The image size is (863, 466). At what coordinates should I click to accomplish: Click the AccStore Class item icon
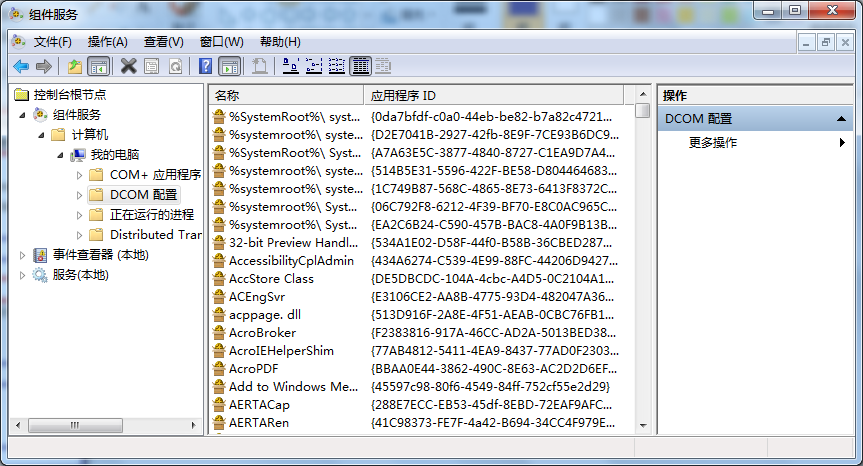click(219, 278)
